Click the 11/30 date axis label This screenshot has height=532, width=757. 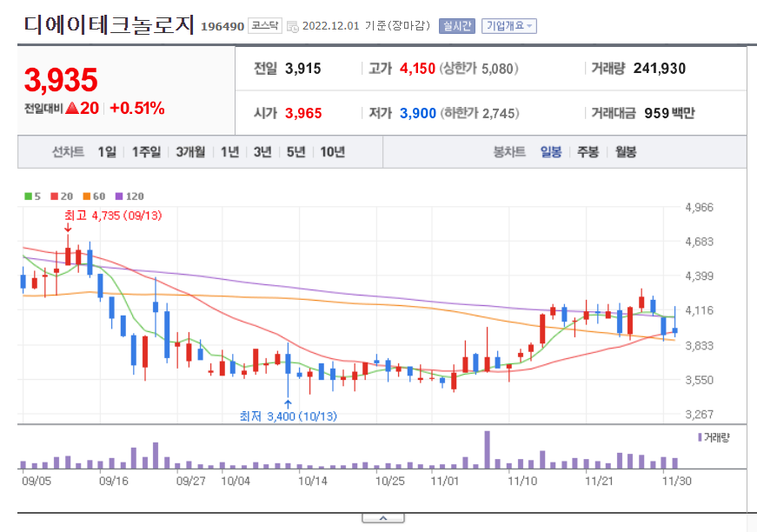pyautogui.click(x=676, y=481)
